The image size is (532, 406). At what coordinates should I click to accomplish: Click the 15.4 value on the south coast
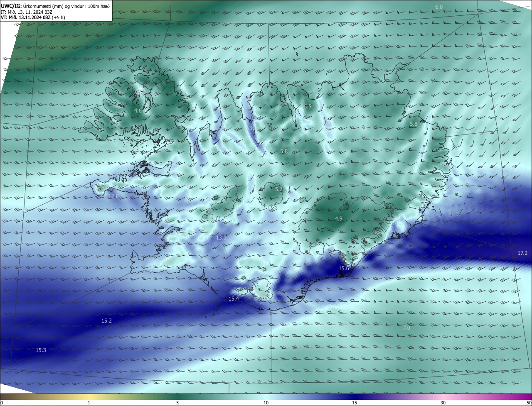pos(234,299)
